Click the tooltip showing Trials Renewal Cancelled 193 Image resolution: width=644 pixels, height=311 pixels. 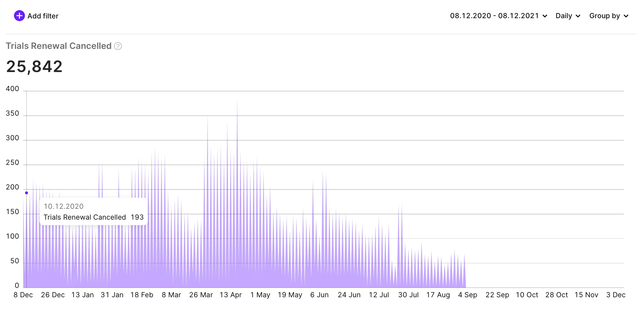tap(93, 212)
